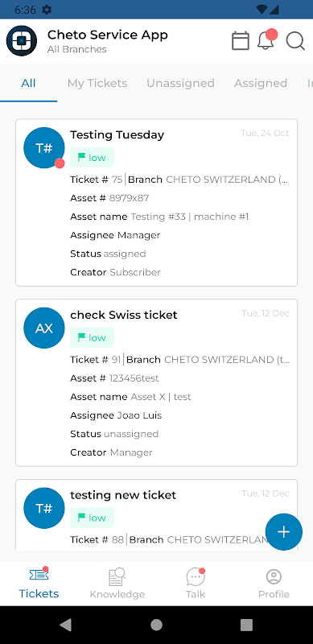Switch to Unassigned tab
This screenshot has width=313, height=644.
(181, 83)
